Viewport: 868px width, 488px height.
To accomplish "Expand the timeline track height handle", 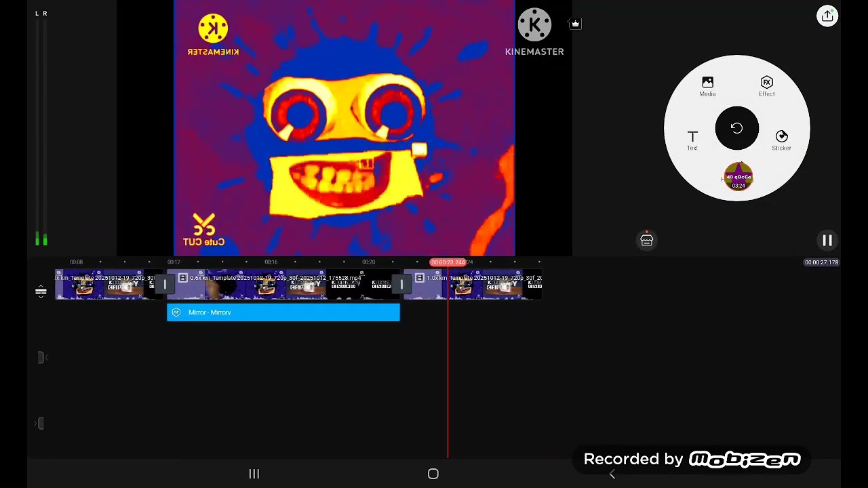I will point(41,292).
